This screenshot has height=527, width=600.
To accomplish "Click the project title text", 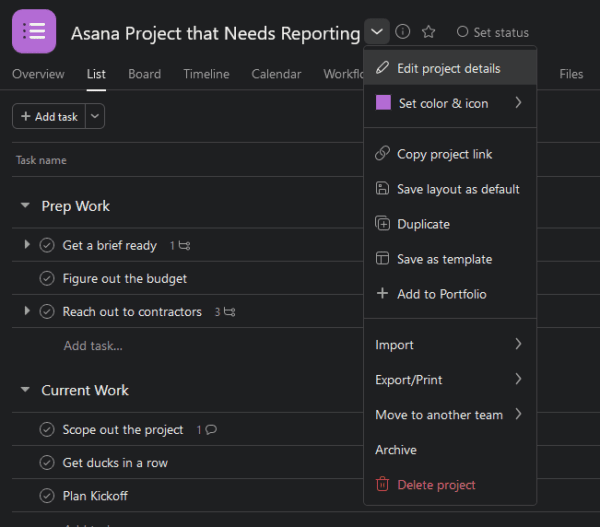I will tap(215, 33).
